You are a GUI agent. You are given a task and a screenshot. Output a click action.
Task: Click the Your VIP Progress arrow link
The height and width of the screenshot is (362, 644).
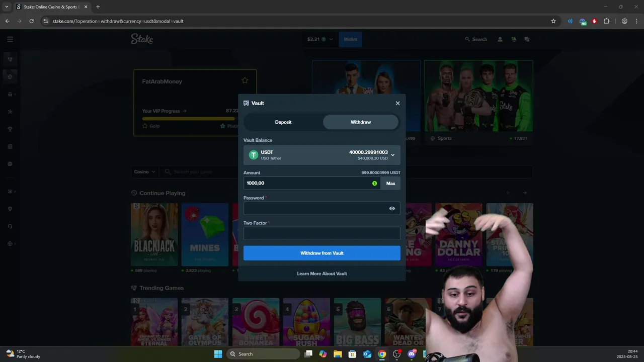click(165, 111)
